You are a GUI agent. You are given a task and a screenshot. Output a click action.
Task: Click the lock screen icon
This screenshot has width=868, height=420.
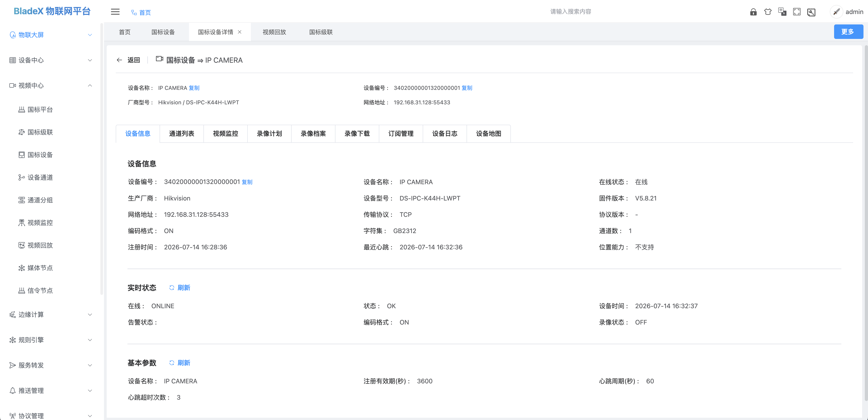pyautogui.click(x=753, y=12)
